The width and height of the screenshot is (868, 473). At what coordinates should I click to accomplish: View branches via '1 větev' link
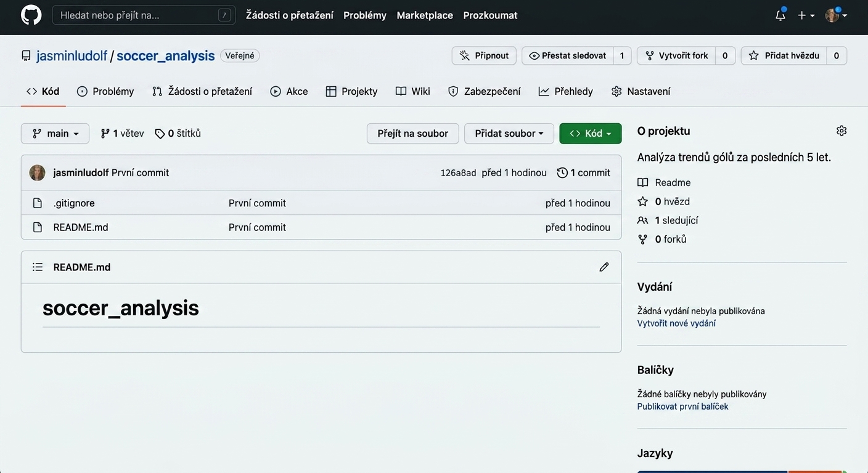pyautogui.click(x=122, y=134)
